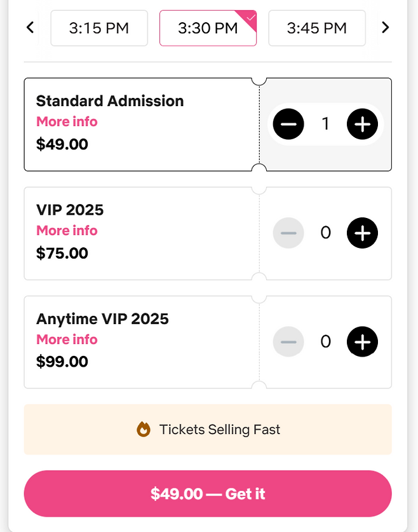Image resolution: width=418 pixels, height=532 pixels.
Task: Choose the 3:45 PM time slot
Action: coord(316,28)
